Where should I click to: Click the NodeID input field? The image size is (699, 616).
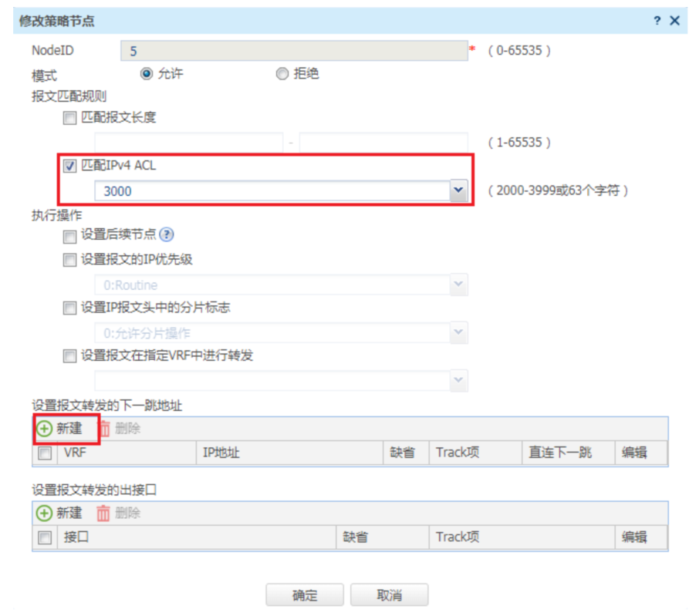[294, 51]
